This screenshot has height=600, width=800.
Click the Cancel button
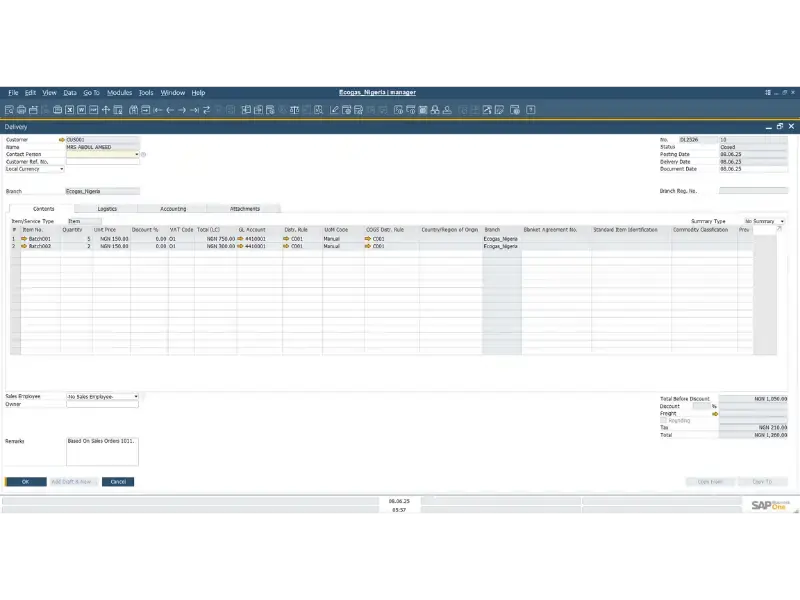(118, 482)
